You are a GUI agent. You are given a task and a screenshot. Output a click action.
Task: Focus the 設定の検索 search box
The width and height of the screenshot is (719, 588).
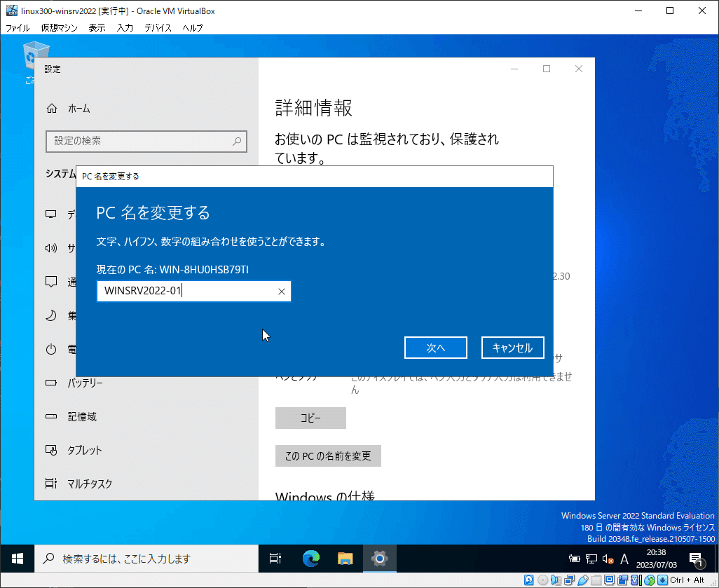point(146,142)
